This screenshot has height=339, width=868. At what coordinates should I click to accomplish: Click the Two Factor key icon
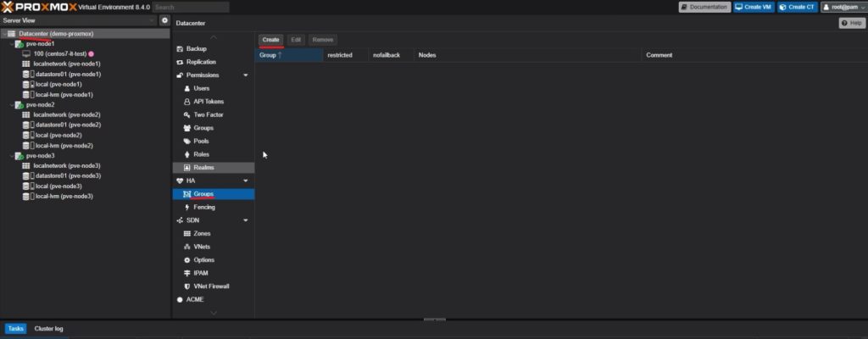[187, 114]
